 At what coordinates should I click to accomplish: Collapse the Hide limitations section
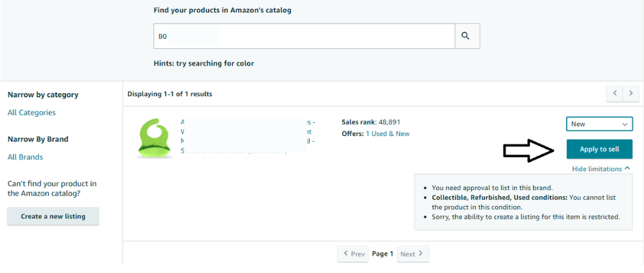601,169
